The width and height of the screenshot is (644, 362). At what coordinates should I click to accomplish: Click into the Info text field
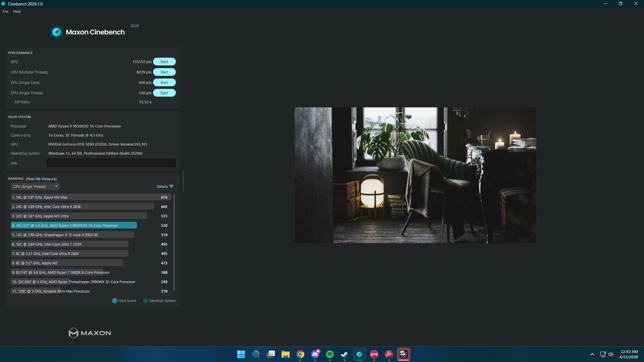pyautogui.click(x=111, y=163)
